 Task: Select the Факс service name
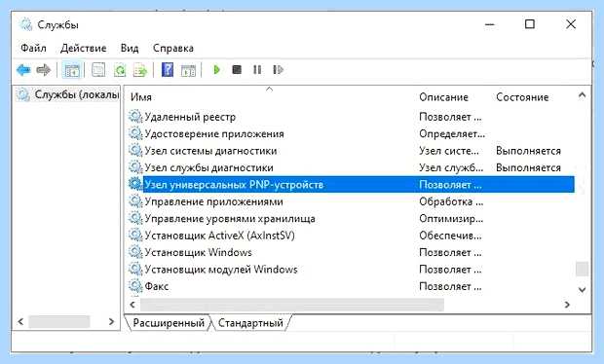[x=157, y=286]
